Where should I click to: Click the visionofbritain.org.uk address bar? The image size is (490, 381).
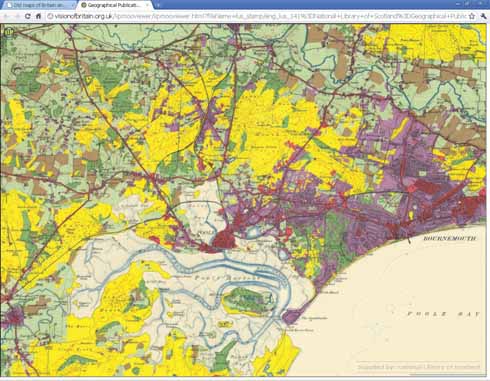pyautogui.click(x=256, y=16)
